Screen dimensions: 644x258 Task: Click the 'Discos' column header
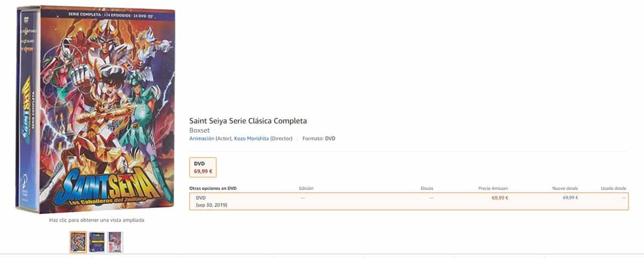[x=427, y=189]
